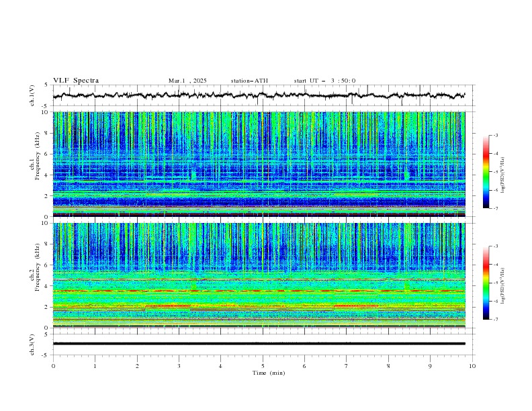Click the ch.2 colorbar "-7" bottom value
Screen dimensions: 532x411
pos(495,319)
